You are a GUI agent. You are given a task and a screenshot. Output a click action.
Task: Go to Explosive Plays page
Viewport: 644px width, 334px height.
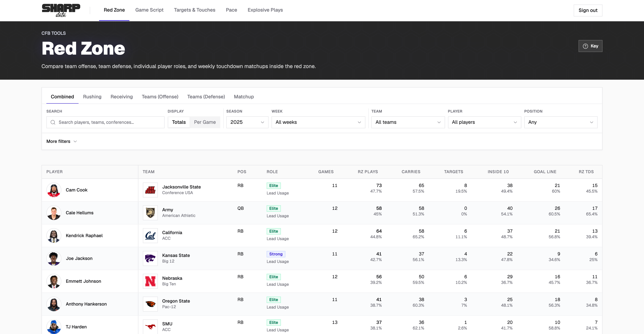(x=265, y=10)
